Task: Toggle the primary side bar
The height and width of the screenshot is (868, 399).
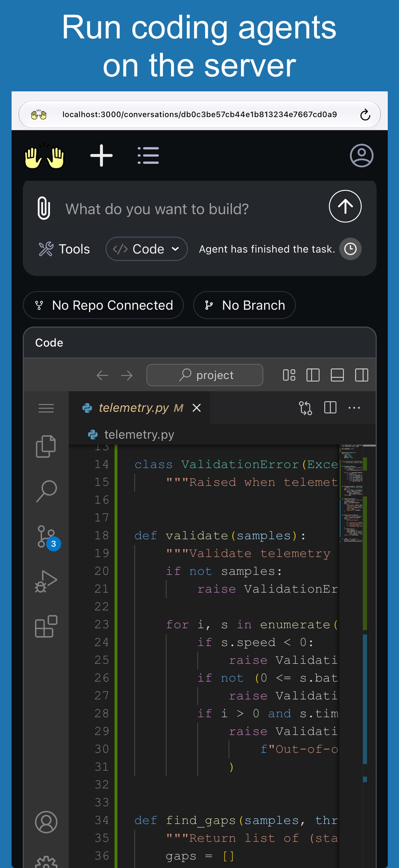Action: point(313,375)
